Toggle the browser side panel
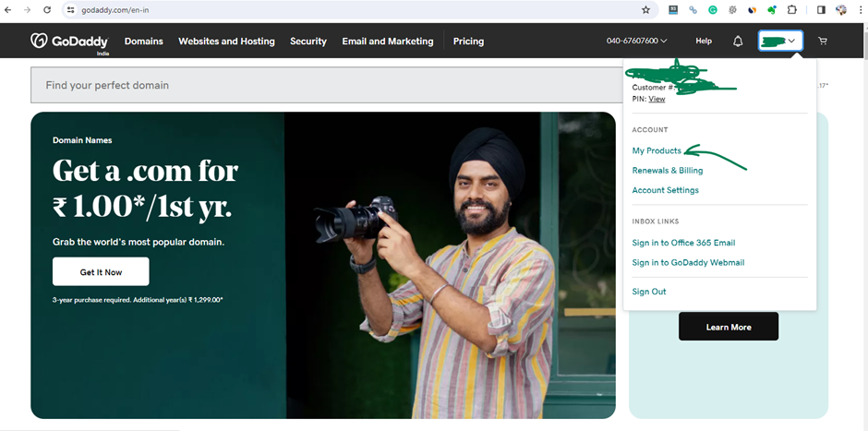This screenshot has width=868, height=431. pos(821,10)
